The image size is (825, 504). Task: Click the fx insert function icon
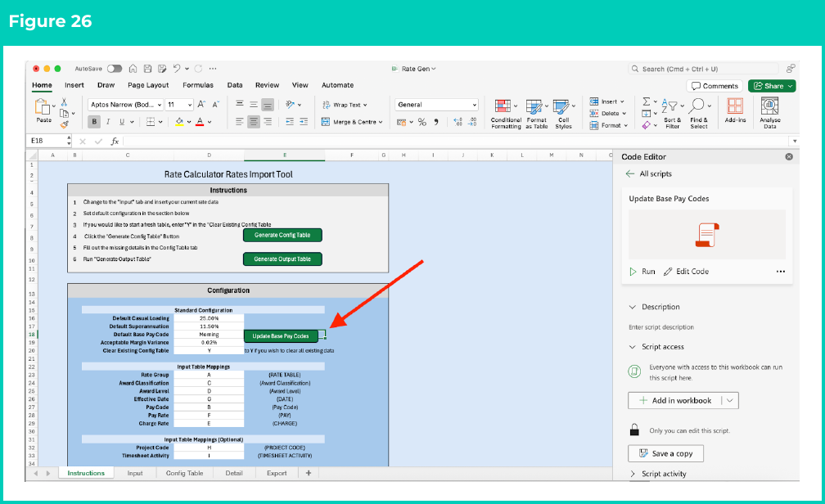click(115, 141)
